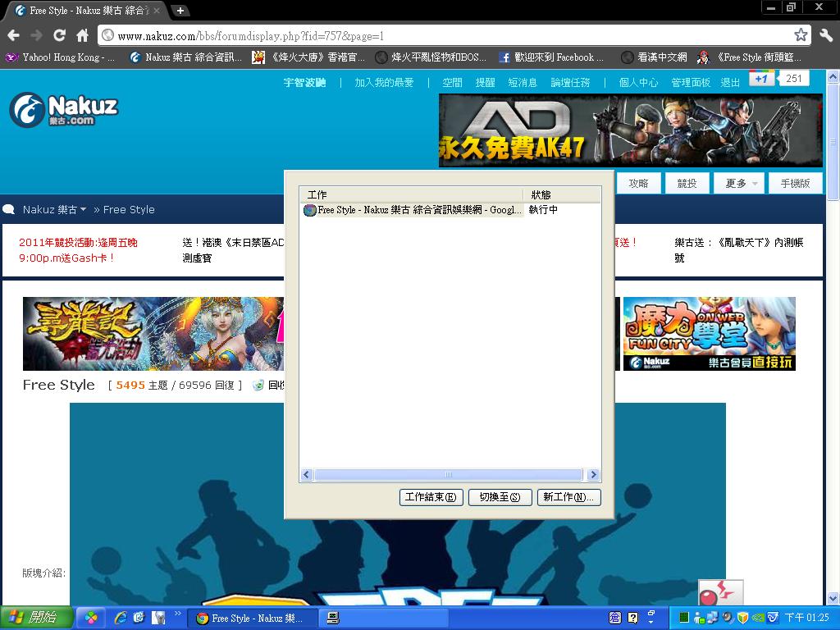Click the task list left scroll arrow
Screen dimensions: 840x630
pyautogui.click(x=307, y=474)
